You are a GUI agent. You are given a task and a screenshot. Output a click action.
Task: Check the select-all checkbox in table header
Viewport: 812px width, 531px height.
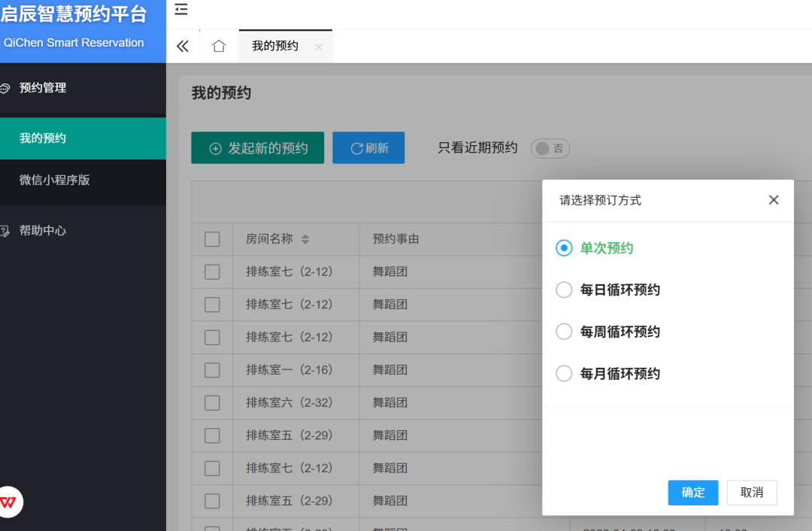click(x=212, y=239)
